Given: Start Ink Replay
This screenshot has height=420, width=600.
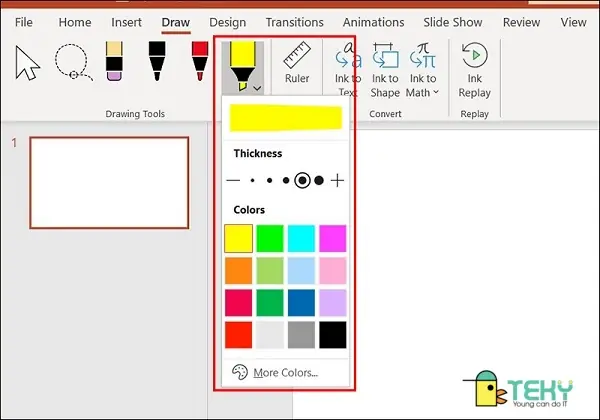Looking at the screenshot, I should point(474,70).
